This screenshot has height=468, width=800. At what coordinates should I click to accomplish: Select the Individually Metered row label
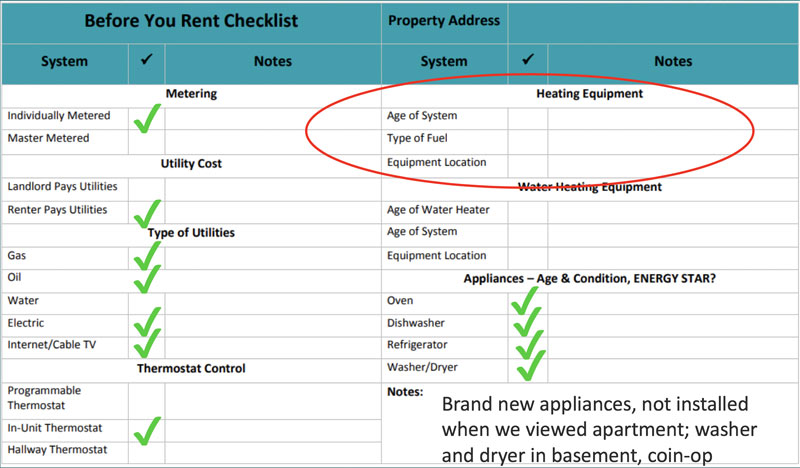[59, 116]
